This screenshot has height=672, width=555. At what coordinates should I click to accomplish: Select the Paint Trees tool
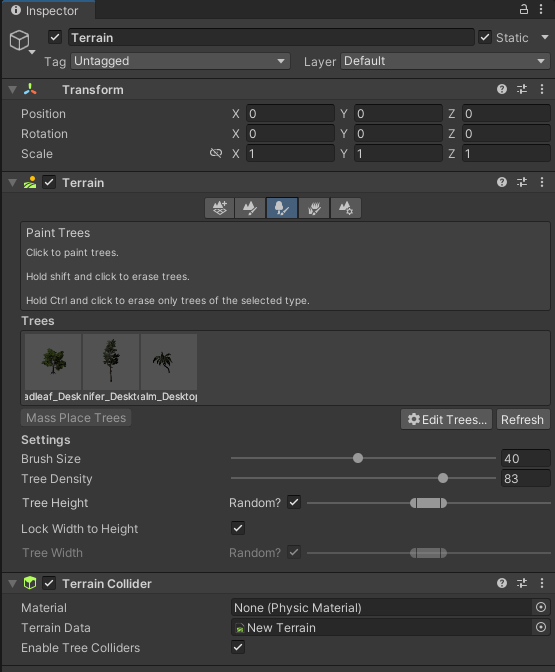(282, 208)
